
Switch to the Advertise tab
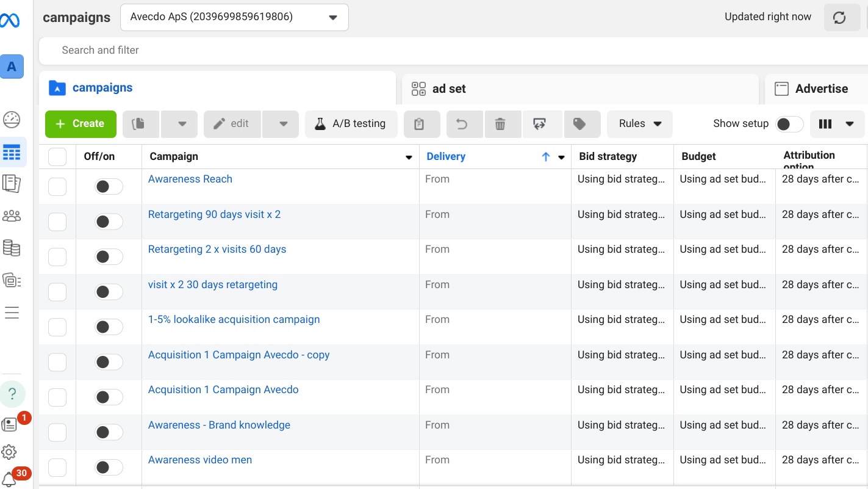click(x=821, y=89)
